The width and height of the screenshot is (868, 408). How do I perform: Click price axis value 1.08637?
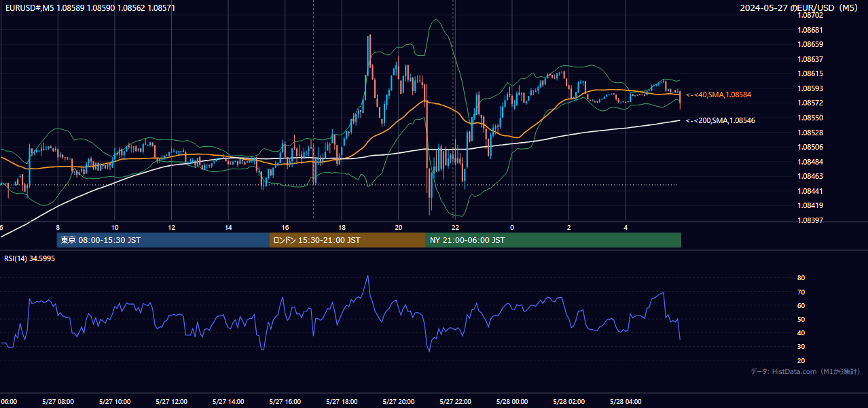[x=810, y=59]
